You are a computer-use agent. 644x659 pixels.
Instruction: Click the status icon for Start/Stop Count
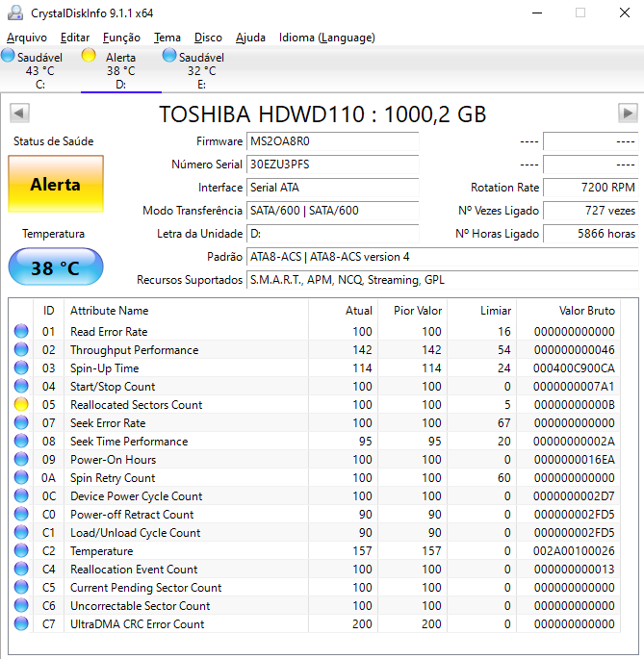point(21,386)
